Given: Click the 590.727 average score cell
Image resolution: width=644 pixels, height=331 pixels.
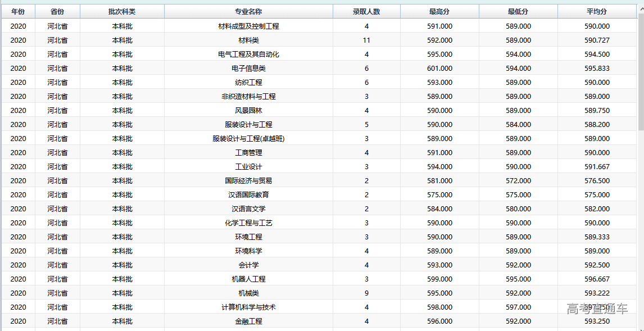Looking at the screenshot, I should (x=597, y=40).
